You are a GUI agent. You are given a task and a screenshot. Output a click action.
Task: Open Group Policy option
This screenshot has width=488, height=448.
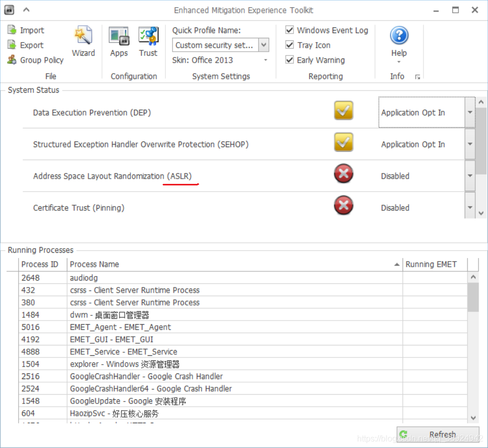36,60
